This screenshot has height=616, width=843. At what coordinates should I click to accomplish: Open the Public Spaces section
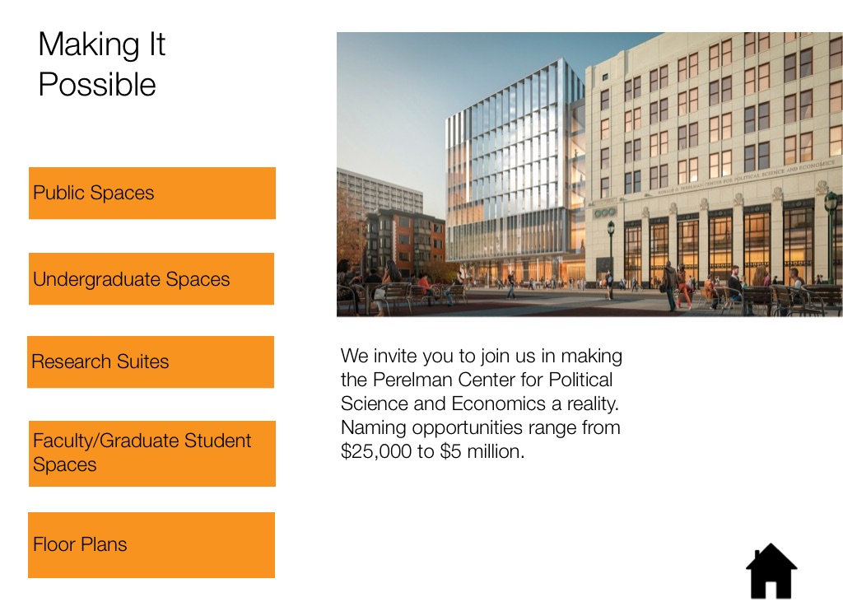point(151,194)
